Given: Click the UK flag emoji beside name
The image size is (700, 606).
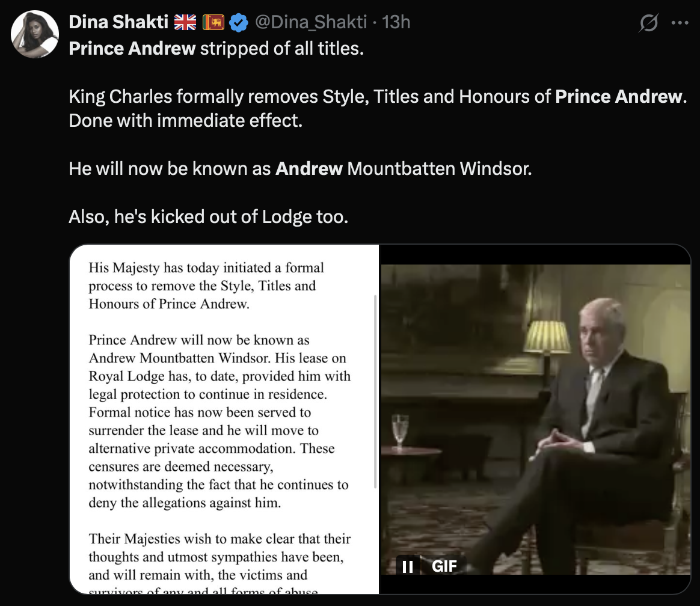Looking at the screenshot, I should click(x=185, y=23).
